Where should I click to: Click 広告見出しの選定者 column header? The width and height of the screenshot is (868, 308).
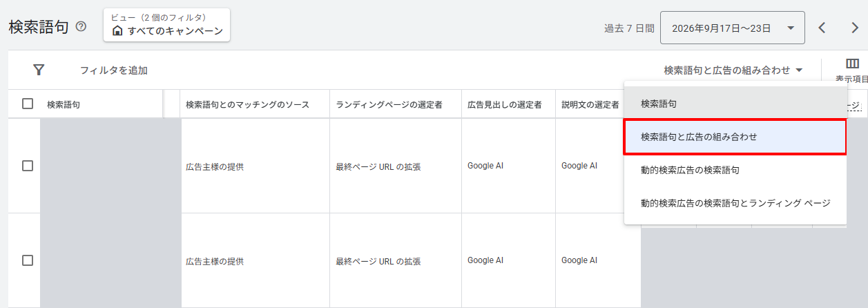tap(505, 104)
